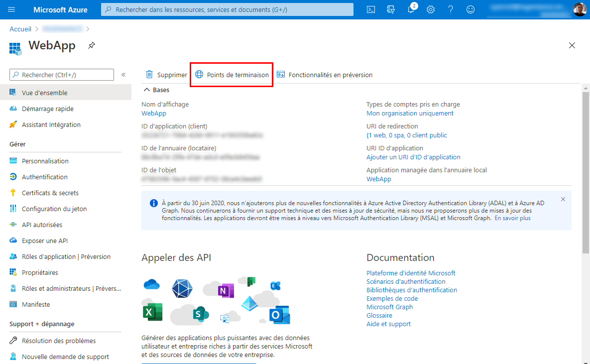Click the Authentification arrow icon
590x364 pixels.
(13, 177)
